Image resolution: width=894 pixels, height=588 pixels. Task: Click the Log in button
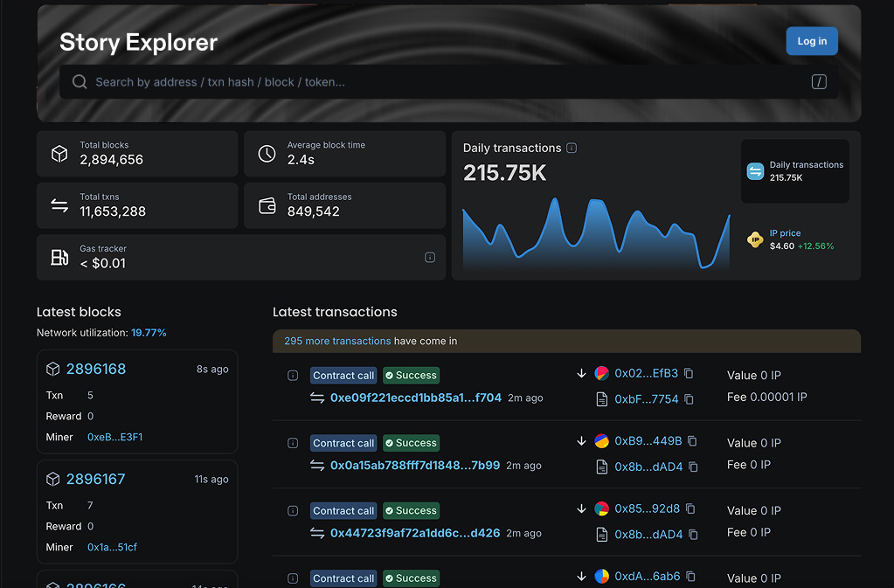[x=811, y=41]
